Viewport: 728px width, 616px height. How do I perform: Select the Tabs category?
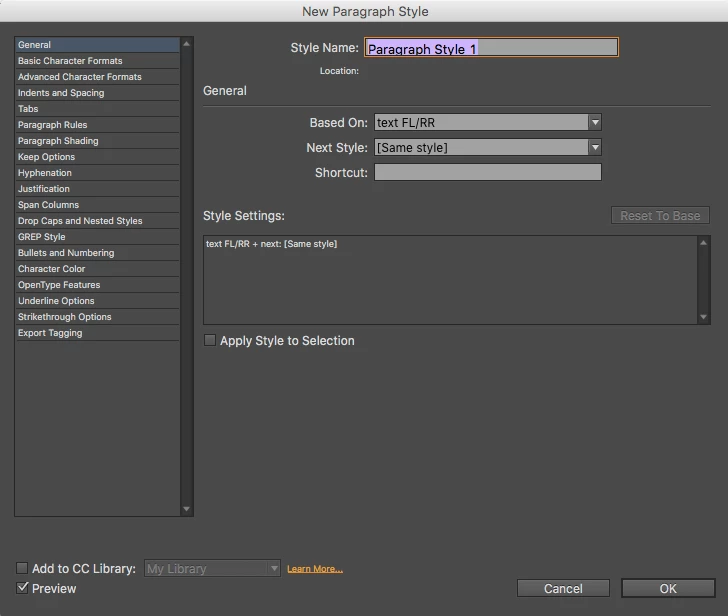coord(98,109)
